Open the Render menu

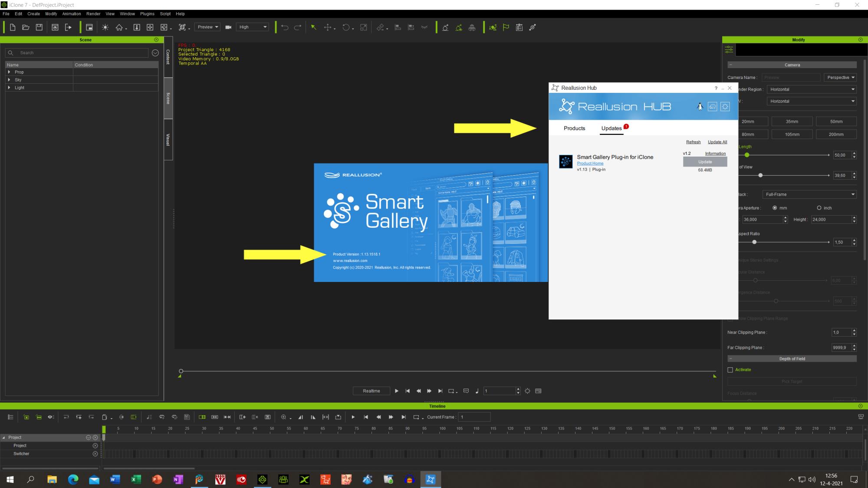[93, 14]
